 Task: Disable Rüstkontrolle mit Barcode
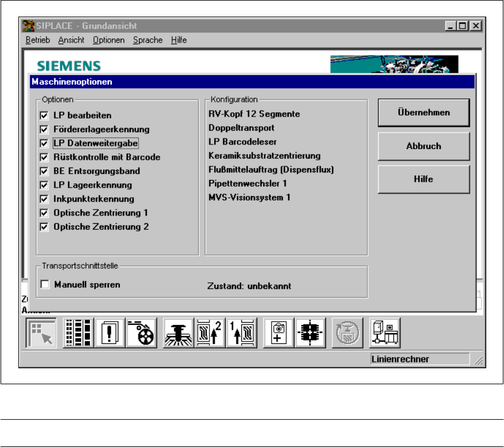click(x=44, y=157)
